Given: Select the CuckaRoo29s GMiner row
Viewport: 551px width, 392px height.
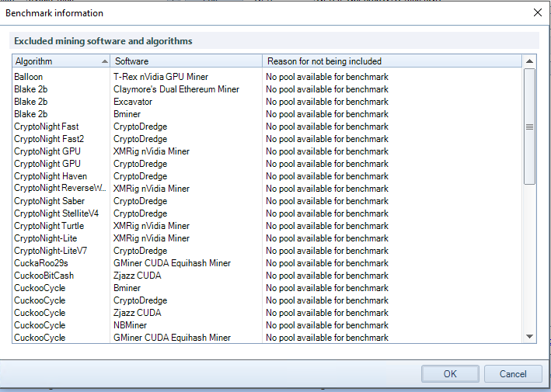Looking at the screenshot, I should click(267, 263).
